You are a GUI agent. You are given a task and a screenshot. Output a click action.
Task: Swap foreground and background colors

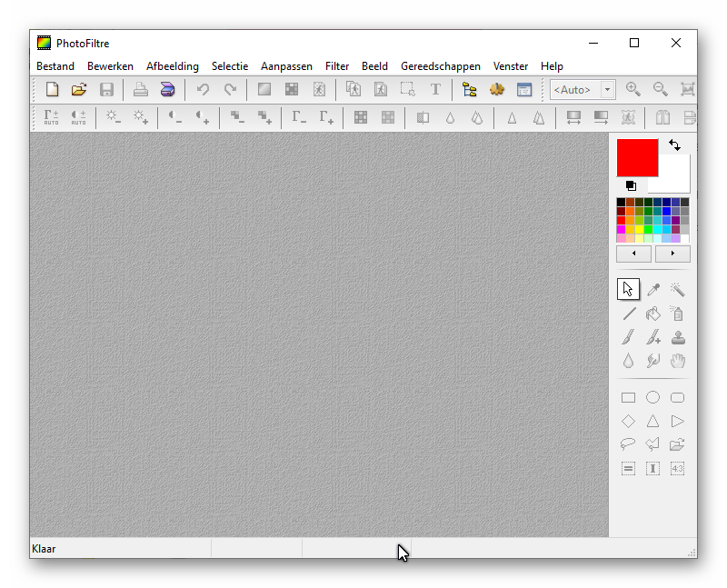point(674,145)
